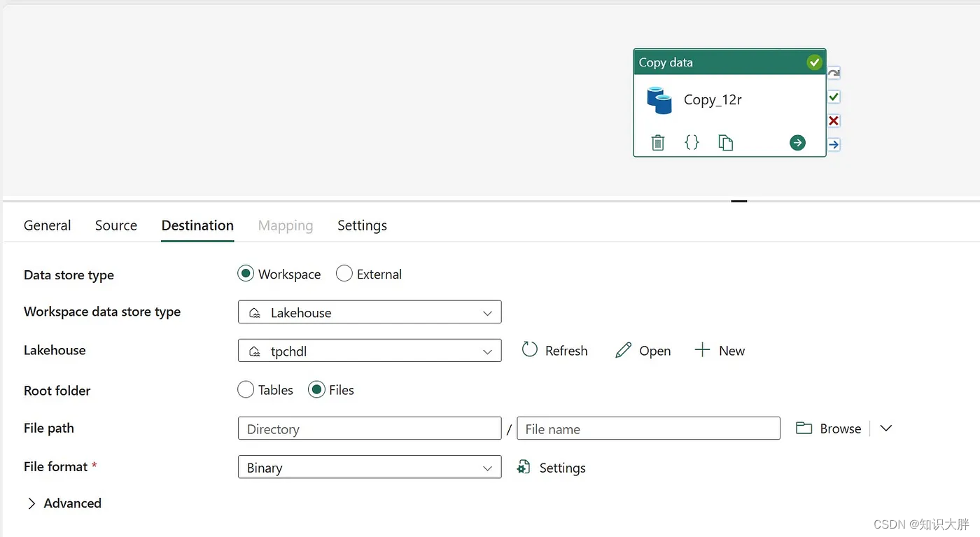
Task: Click the Copy_12r activity name
Action: (713, 99)
